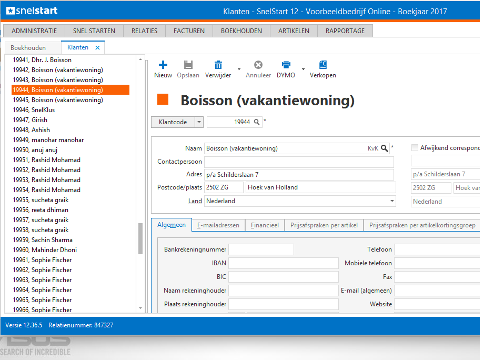Click customer list scroll up arrow
480x360 pixels.
point(140,60)
